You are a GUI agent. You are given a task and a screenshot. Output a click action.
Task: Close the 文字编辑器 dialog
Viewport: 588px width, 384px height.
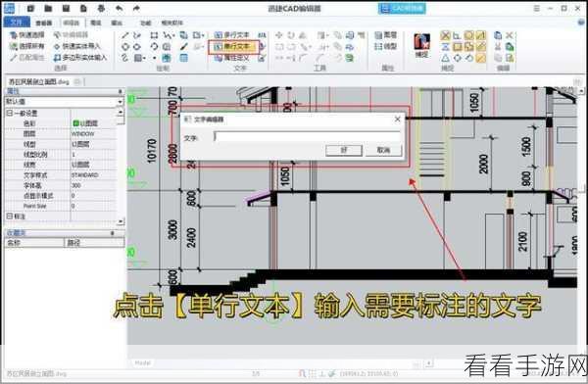(398, 120)
